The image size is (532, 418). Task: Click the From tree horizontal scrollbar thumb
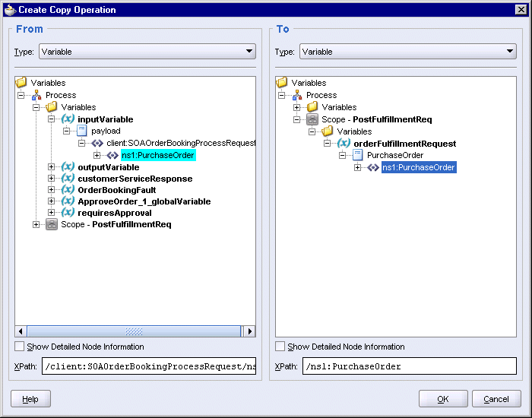click(134, 331)
